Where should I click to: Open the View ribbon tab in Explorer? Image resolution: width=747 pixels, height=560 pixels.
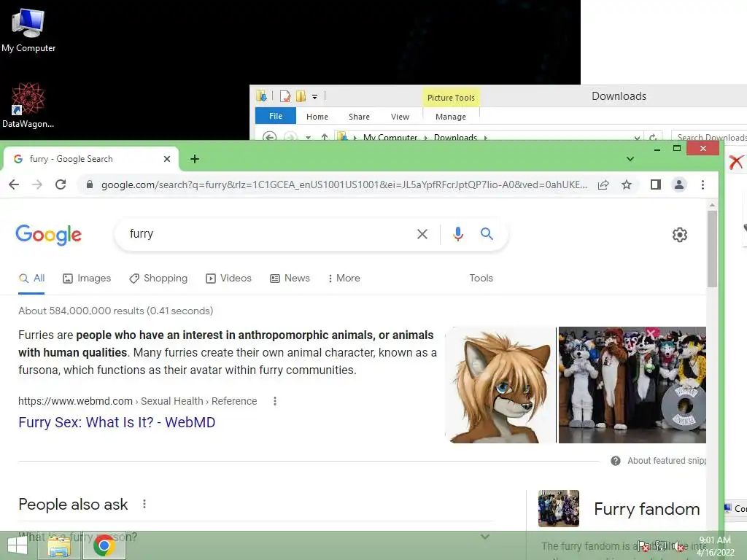[x=400, y=117]
